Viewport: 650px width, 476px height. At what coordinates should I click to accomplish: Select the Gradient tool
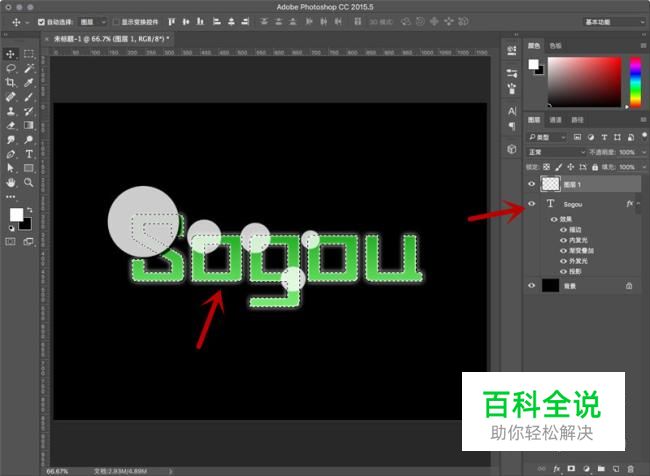coord(29,125)
